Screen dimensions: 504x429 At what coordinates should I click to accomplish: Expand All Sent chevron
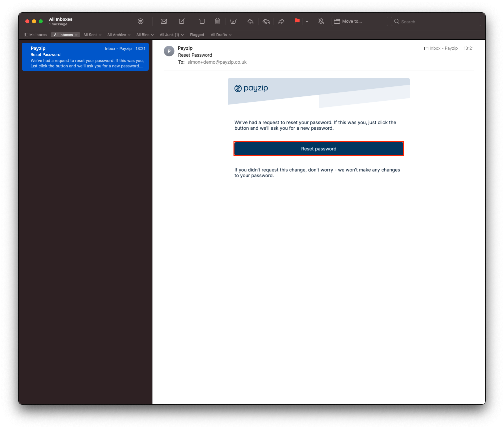tap(100, 35)
